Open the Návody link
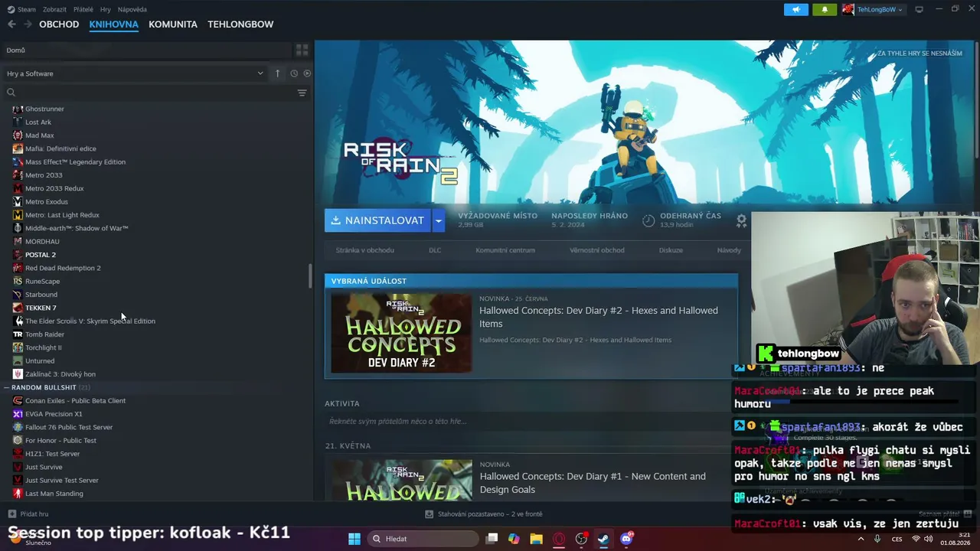Screen dimensions: 980x551 coord(729,250)
